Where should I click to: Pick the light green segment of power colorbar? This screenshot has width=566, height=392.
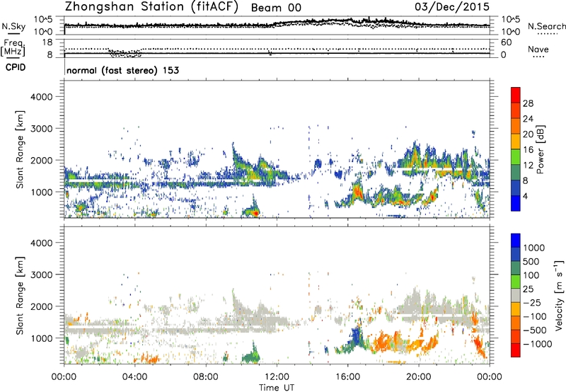click(516, 157)
